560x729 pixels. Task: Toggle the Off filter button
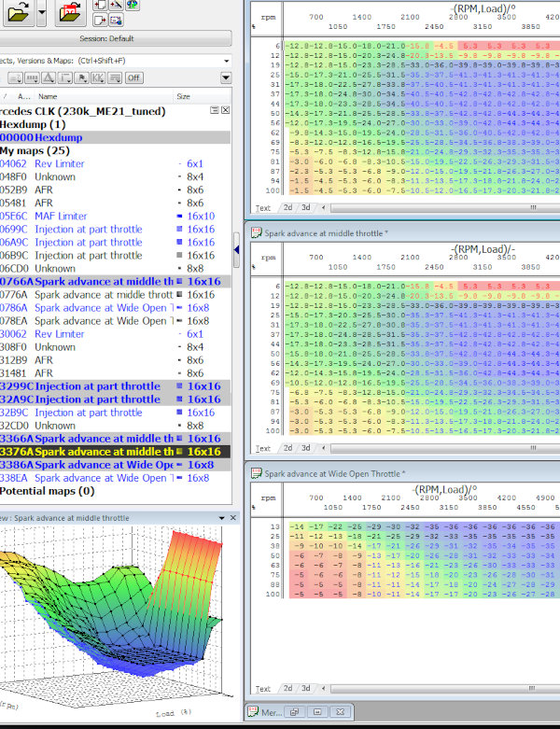(133, 77)
